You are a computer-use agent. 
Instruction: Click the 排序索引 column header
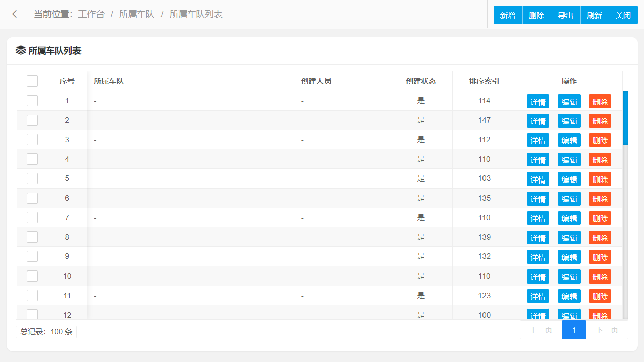485,81
